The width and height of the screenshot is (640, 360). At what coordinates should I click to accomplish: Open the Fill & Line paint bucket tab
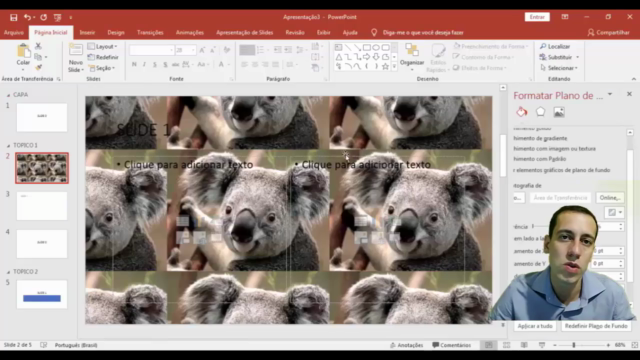pyautogui.click(x=522, y=112)
